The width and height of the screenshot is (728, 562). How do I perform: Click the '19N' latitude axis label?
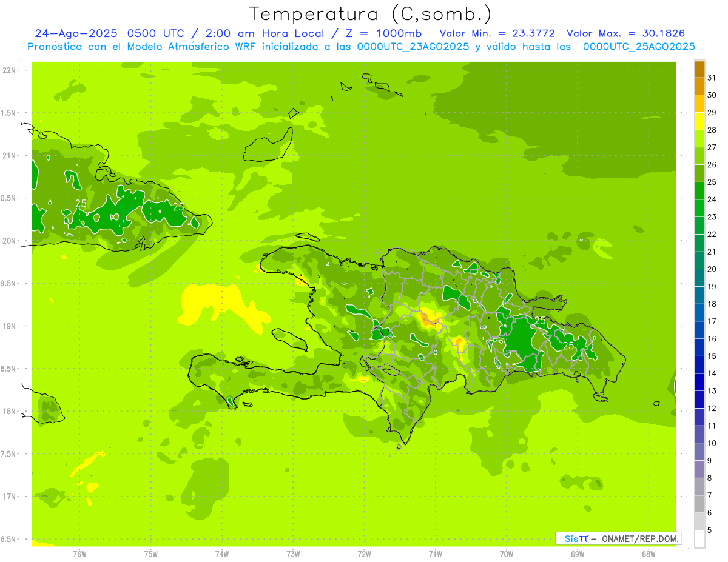pyautogui.click(x=8, y=326)
